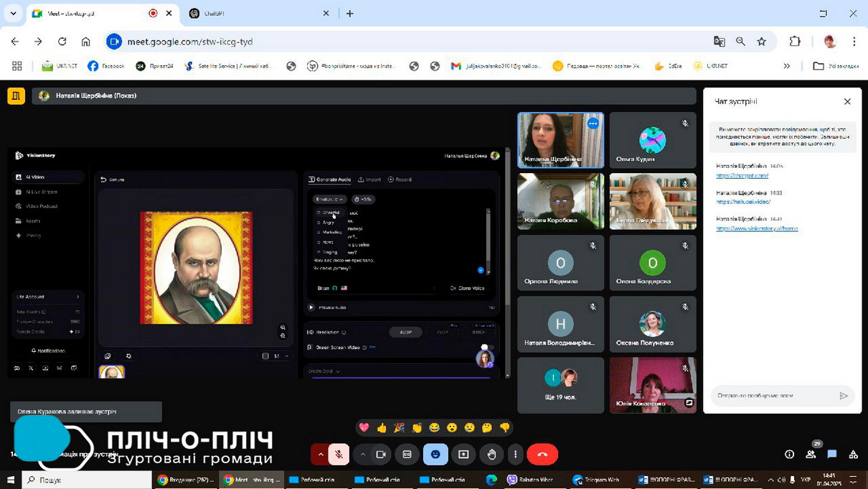This screenshot has height=489, width=868.
Task: Click the send message arrow
Action: (844, 396)
